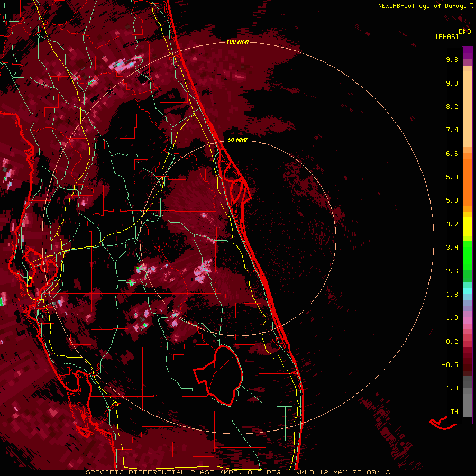Select the 1.0 scale value
Screen dimensions: 476x476
point(452,318)
